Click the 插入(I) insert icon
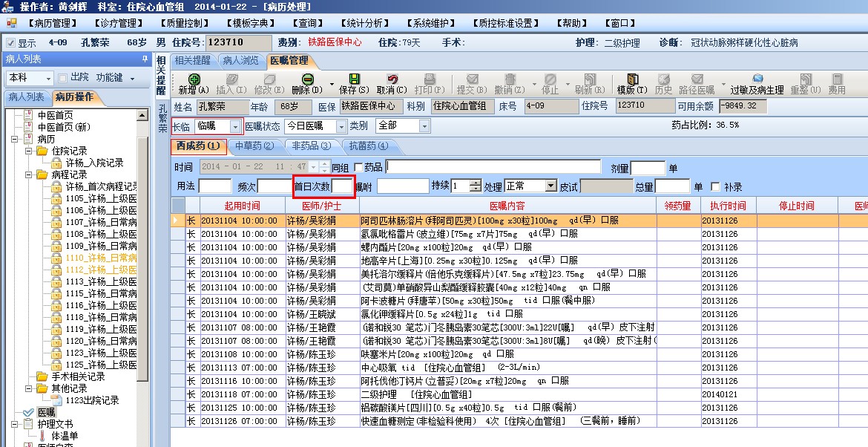This screenshot has width=868, height=447. click(x=232, y=79)
